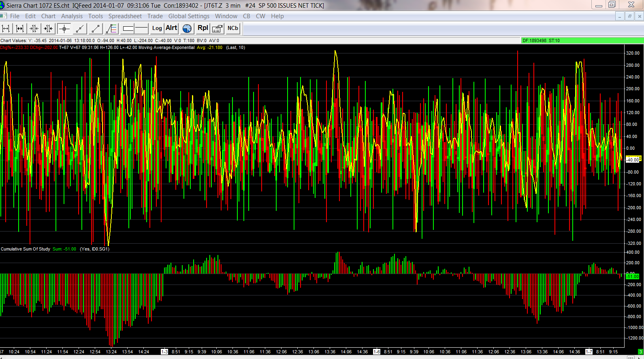Toggle the Alrt alerts button

pyautogui.click(x=171, y=28)
